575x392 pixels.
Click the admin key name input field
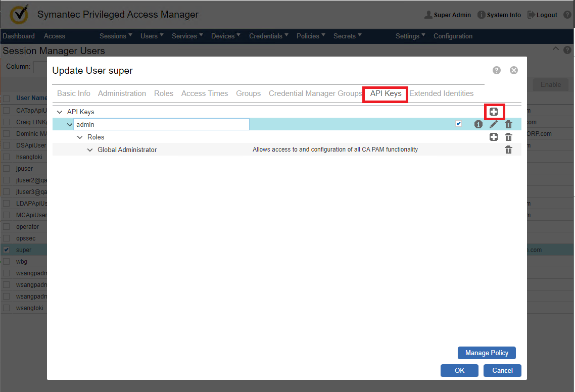[161, 124]
